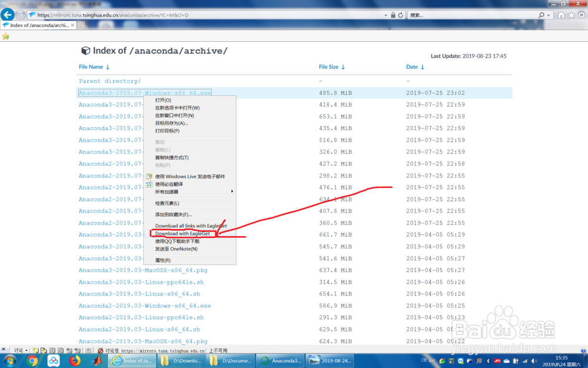Open 属性(R) properties menu entry
Viewport: 588px width, 368px height.
click(x=190, y=260)
